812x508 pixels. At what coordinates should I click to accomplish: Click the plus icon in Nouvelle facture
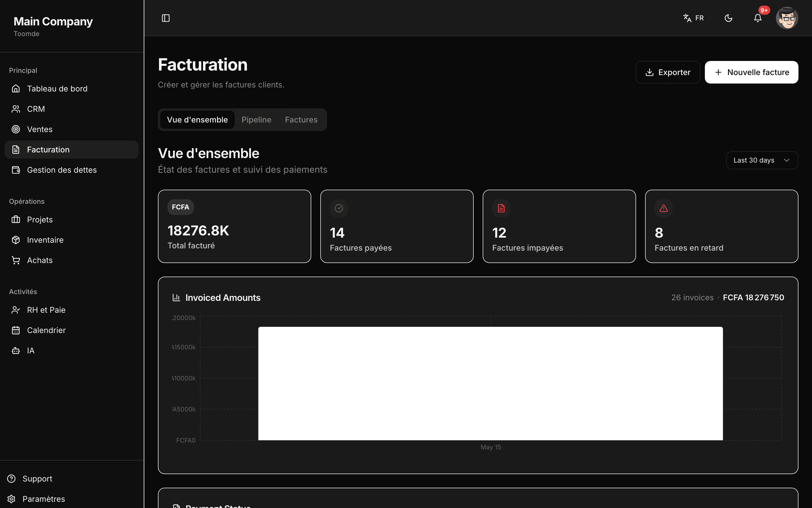pyautogui.click(x=718, y=72)
